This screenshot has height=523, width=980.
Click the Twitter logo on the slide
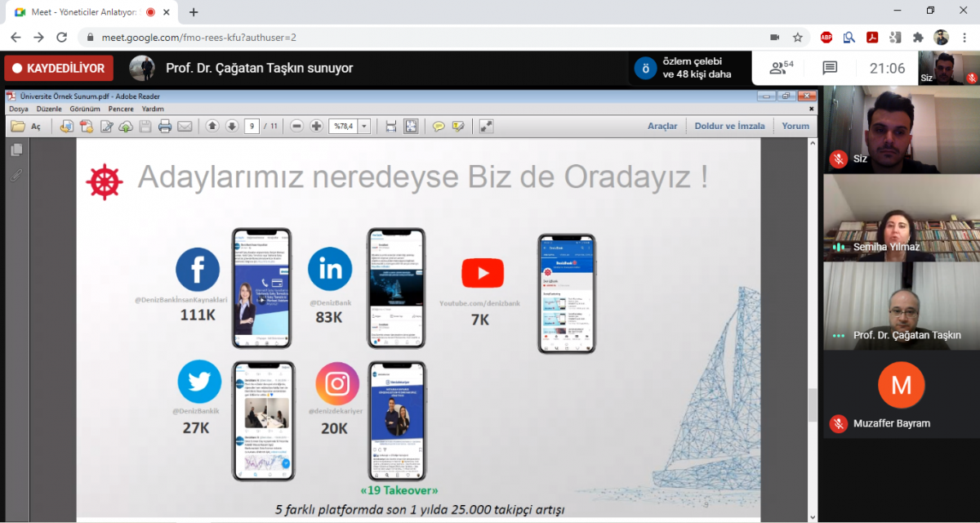coord(199,382)
